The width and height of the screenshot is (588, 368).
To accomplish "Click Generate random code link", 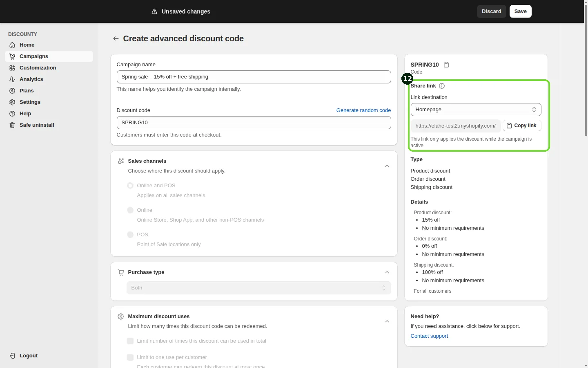I will [363, 110].
